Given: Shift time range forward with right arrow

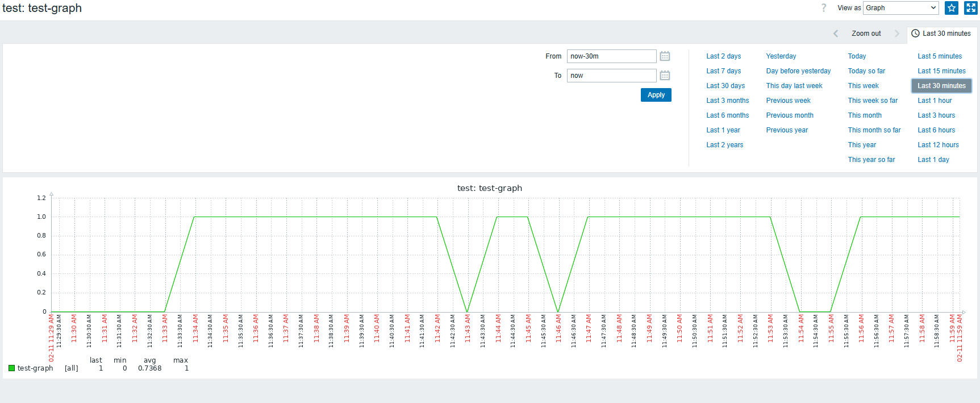Looking at the screenshot, I should (897, 34).
